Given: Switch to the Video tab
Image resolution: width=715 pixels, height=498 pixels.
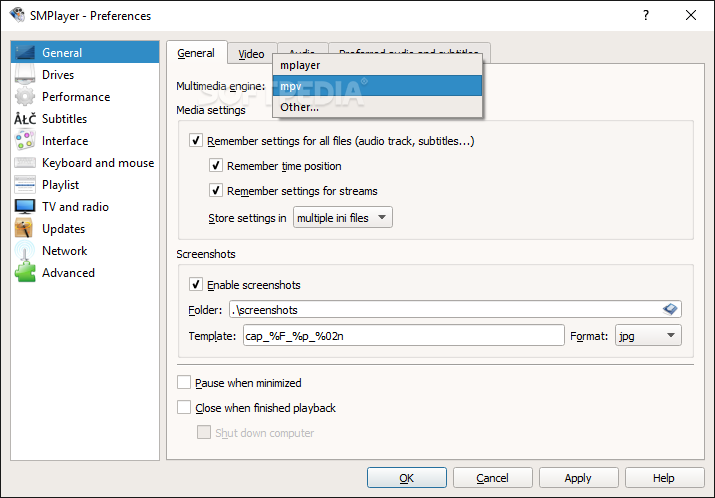Looking at the screenshot, I should click(251, 54).
